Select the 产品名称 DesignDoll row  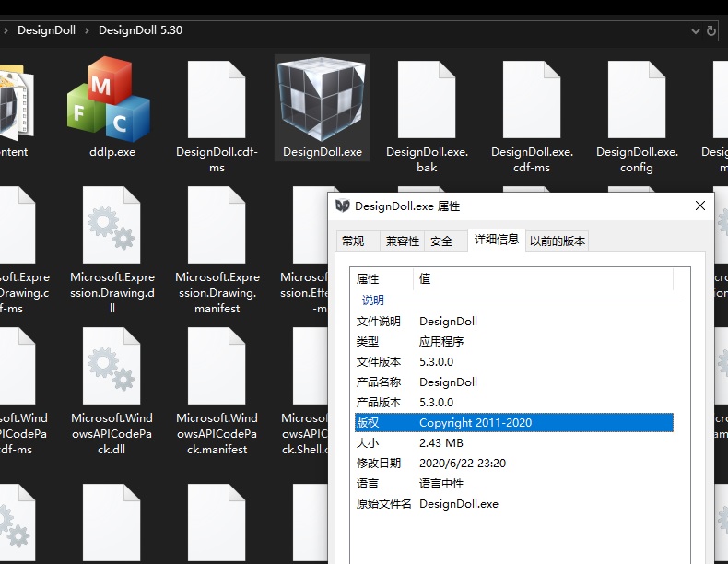[x=514, y=382]
